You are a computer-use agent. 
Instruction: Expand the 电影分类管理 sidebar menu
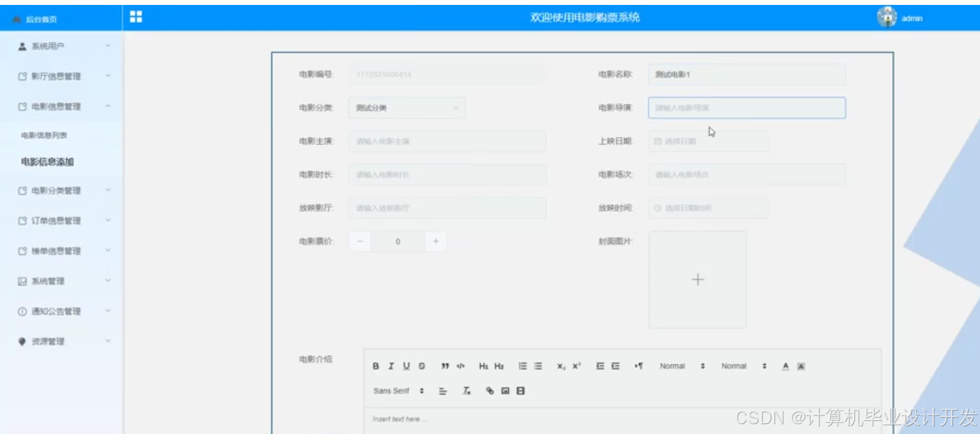pos(61,190)
